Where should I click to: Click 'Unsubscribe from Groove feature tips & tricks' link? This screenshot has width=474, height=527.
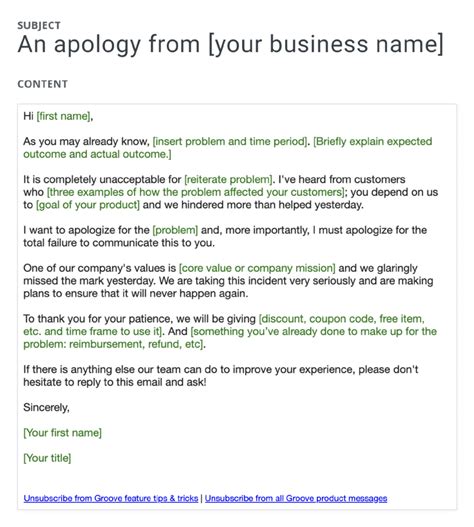click(111, 498)
